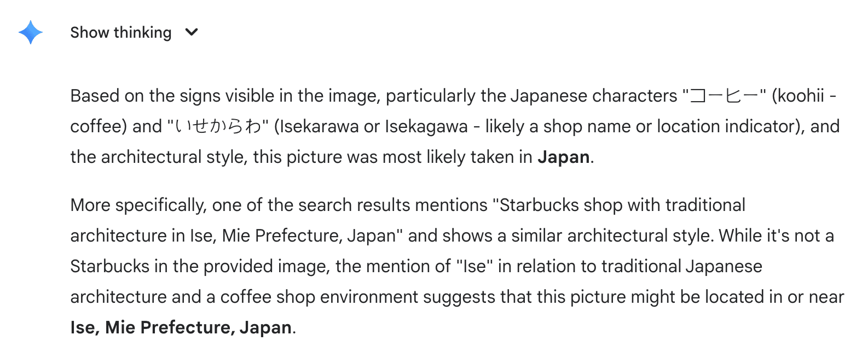Click the hiragana text いせからわ

pyautogui.click(x=217, y=126)
